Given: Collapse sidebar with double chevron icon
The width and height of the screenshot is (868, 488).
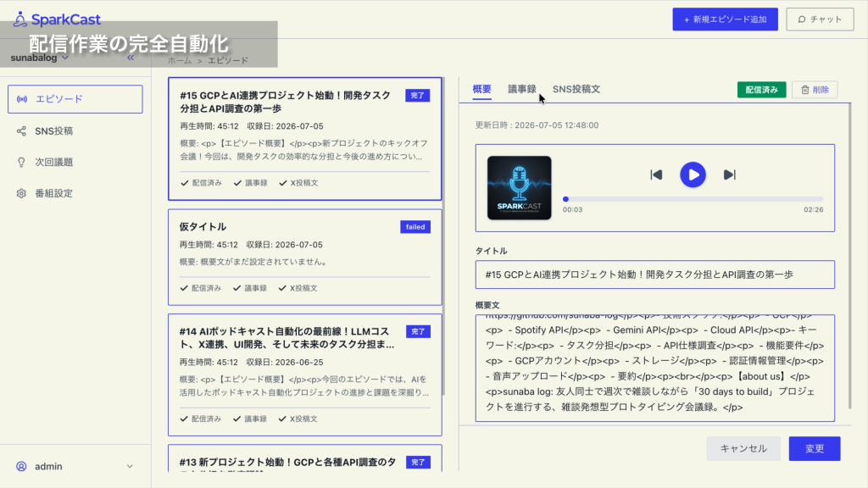Looking at the screenshot, I should click(131, 58).
